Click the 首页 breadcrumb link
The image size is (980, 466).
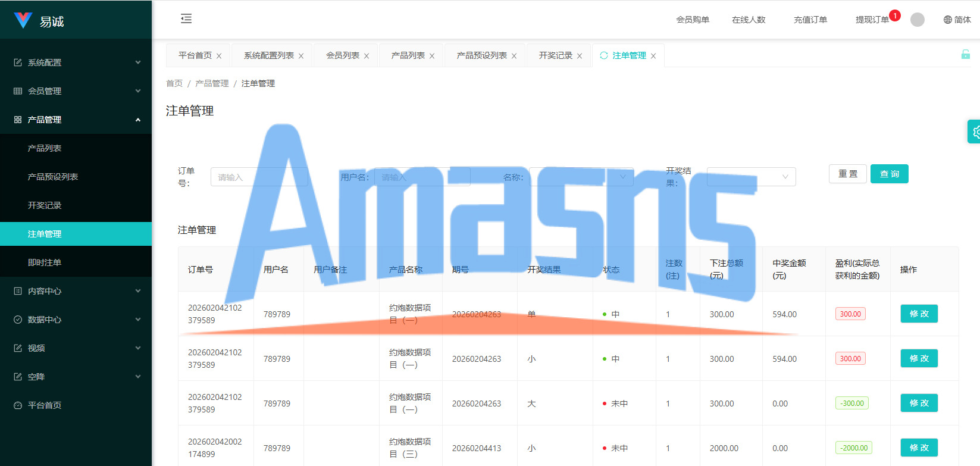174,83
